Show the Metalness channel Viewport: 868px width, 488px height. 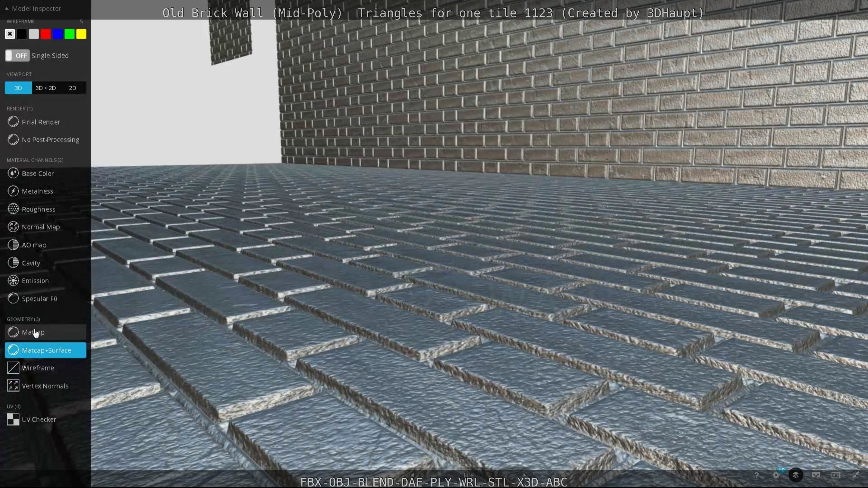46,191
